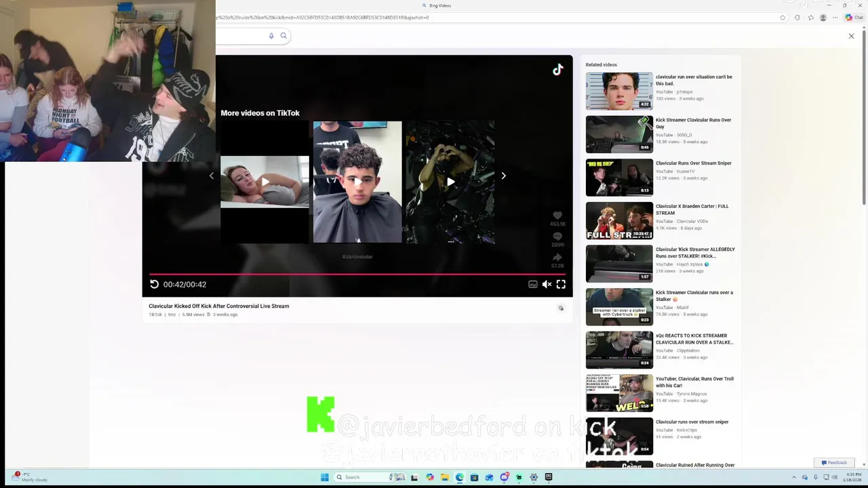Open the taskbar clock and date
The width and height of the screenshot is (868, 488).
pos(854,477)
